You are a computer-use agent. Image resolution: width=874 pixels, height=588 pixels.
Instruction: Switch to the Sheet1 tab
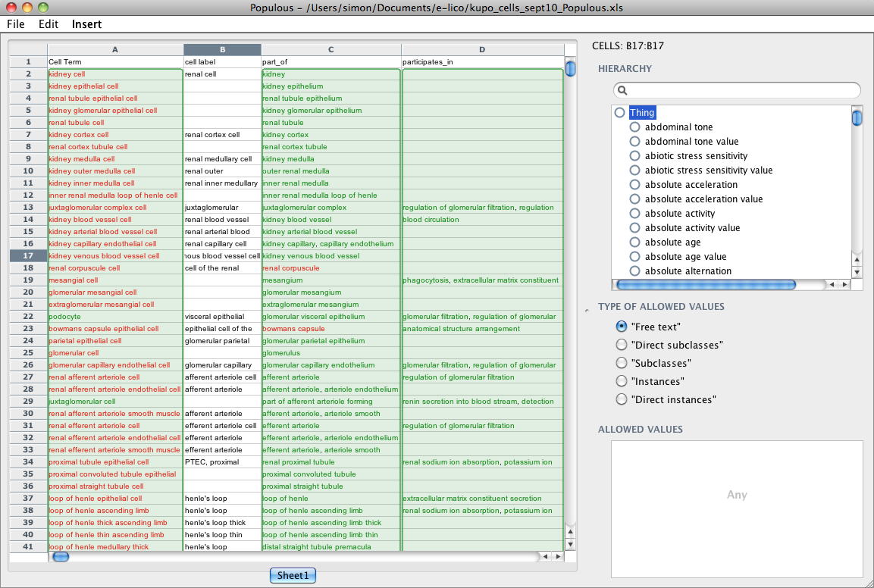pos(293,576)
